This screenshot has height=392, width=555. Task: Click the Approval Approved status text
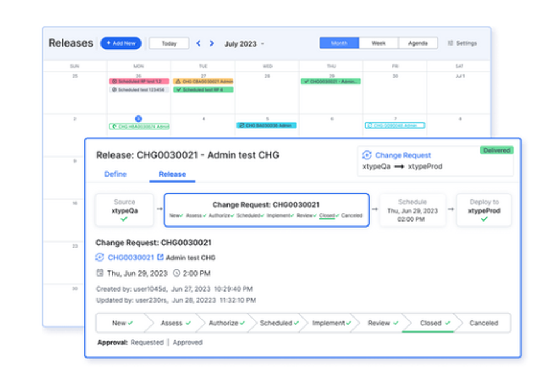point(187,343)
